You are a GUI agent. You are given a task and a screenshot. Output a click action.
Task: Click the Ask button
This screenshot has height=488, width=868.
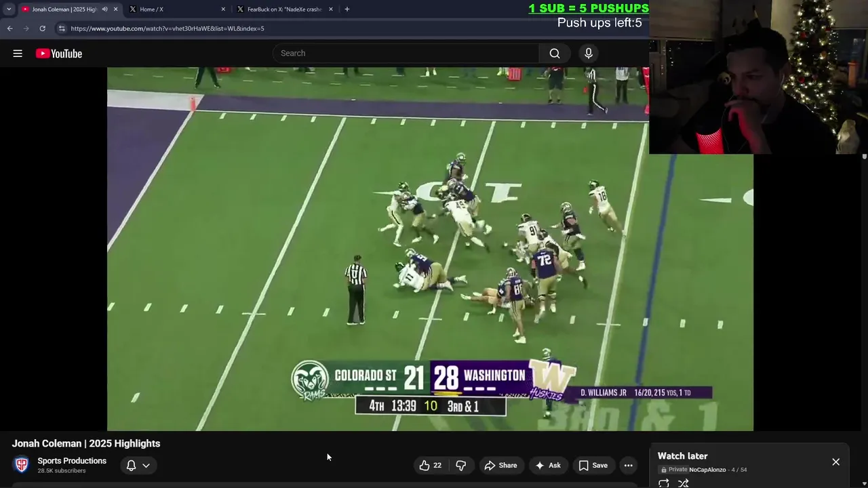pyautogui.click(x=548, y=466)
